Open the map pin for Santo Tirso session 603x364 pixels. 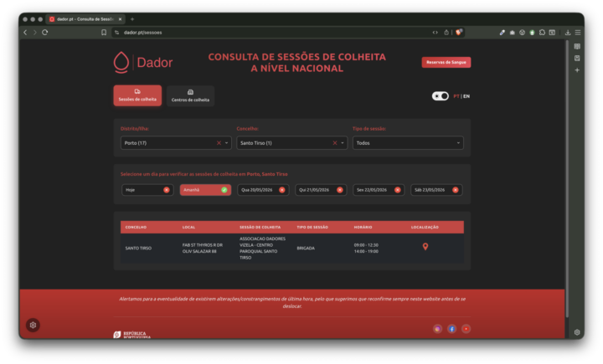tap(425, 247)
